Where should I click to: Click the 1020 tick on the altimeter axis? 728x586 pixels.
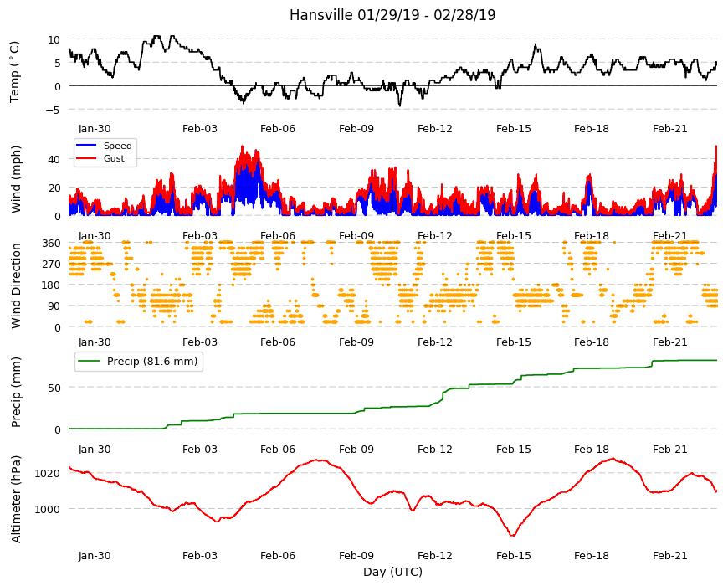tap(48, 473)
